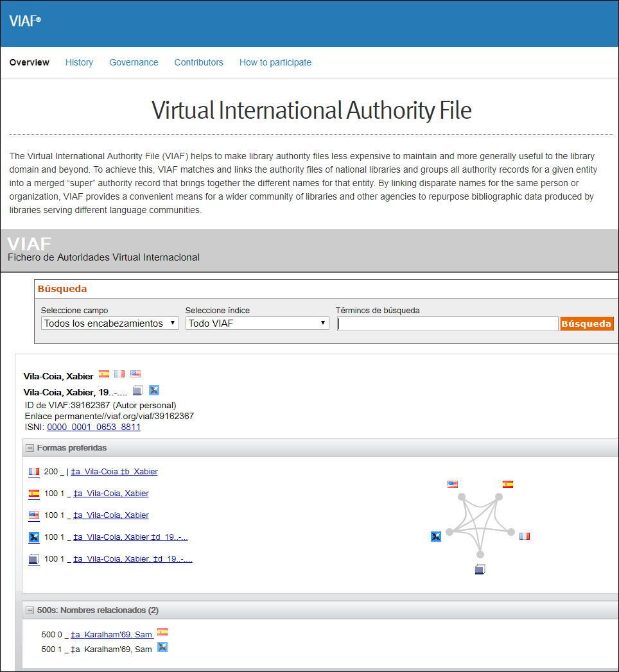Click the text ID de VIAF:39162367
Viewport: 619px width, 672px height.
[x=67, y=405]
